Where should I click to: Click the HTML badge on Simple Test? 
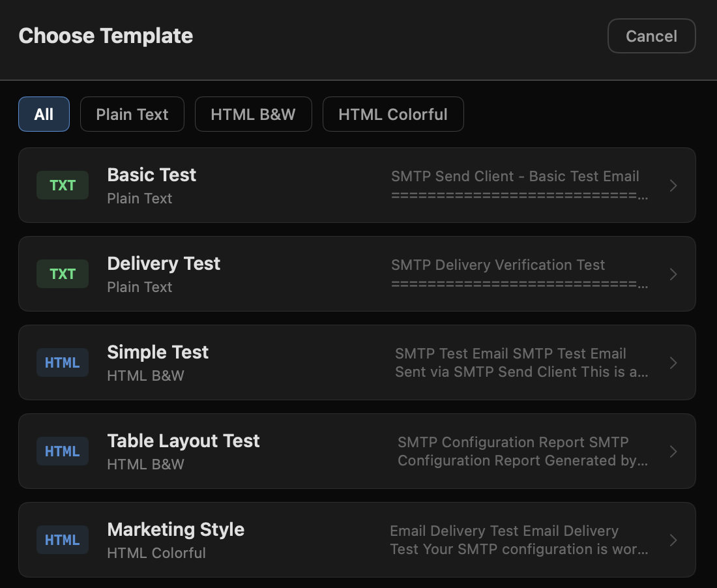pos(62,362)
